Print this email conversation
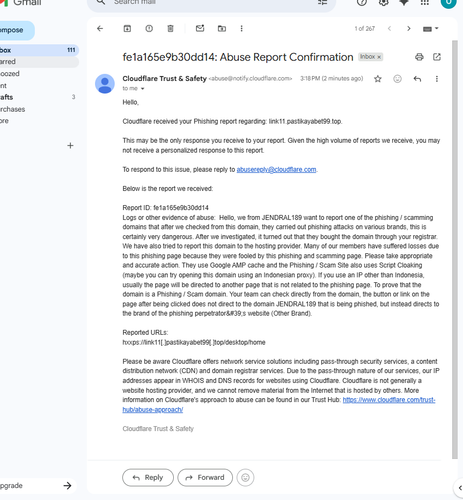 click(x=419, y=57)
